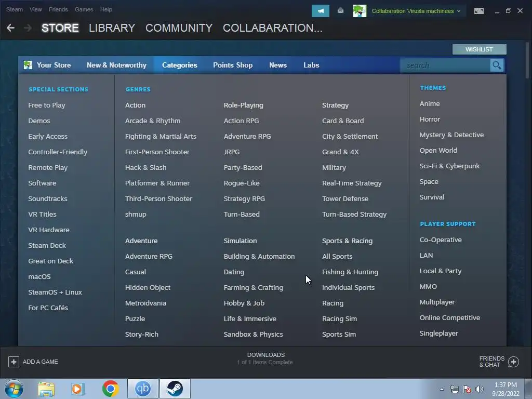Open the media player taskbar icon
532x399 pixels.
point(78,389)
